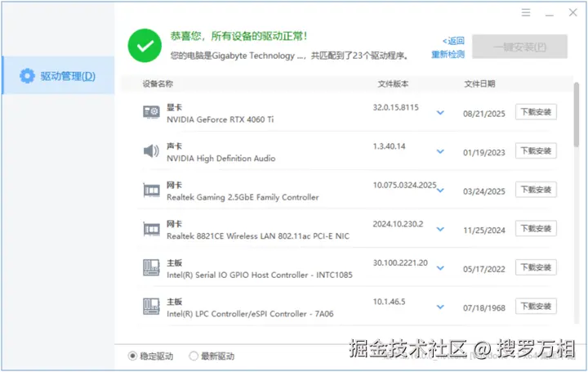The width and height of the screenshot is (588, 372).
Task: Click the green checkmark status icon
Action: tap(145, 46)
